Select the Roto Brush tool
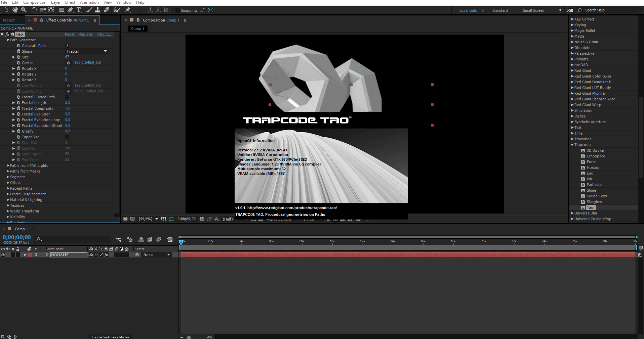The width and height of the screenshot is (644, 339). click(x=117, y=10)
